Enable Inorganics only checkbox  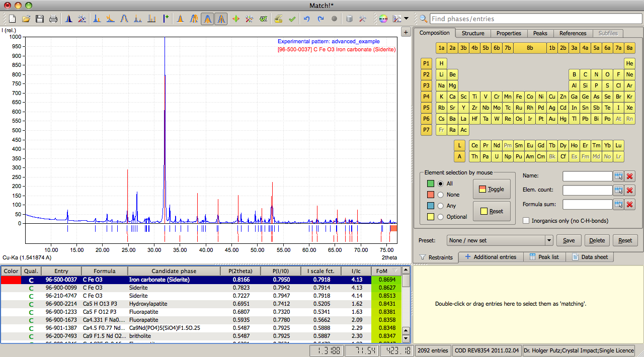coord(526,221)
